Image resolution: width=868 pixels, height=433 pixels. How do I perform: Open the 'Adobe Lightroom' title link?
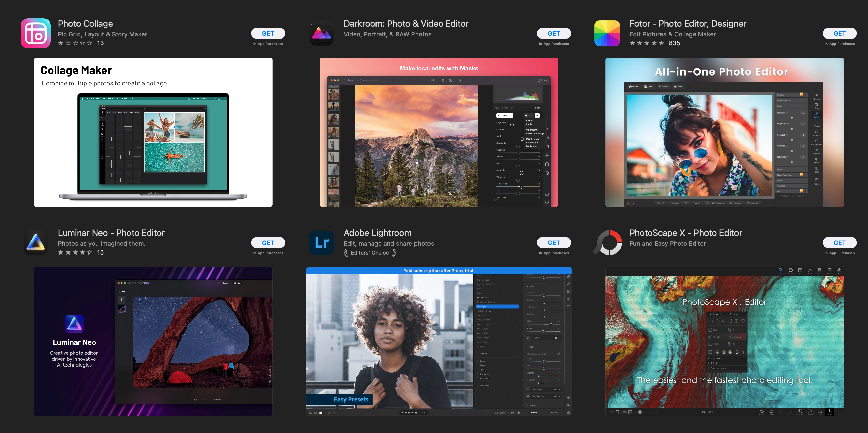tap(377, 233)
